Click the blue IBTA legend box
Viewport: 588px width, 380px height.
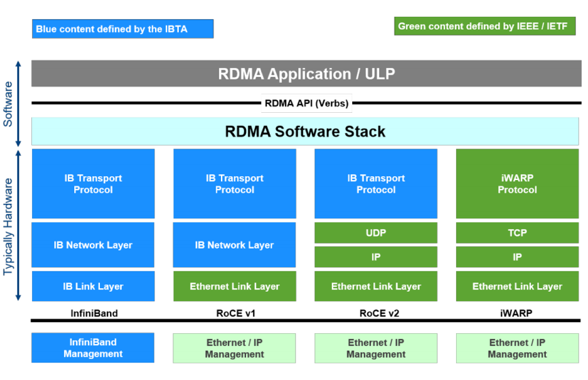click(122, 29)
